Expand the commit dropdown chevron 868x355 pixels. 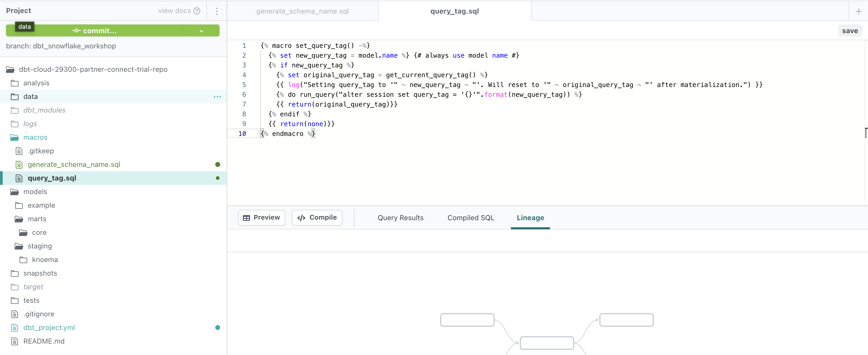[x=201, y=31]
